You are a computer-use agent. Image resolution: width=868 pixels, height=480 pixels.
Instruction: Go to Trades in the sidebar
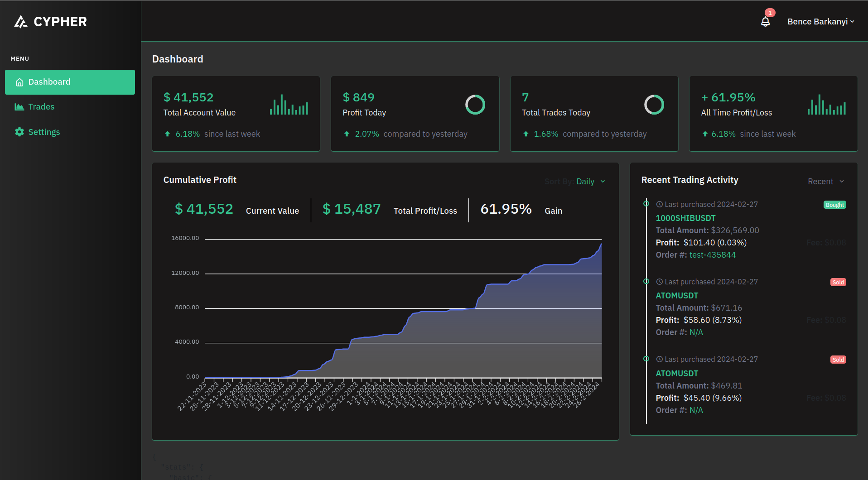coord(41,107)
